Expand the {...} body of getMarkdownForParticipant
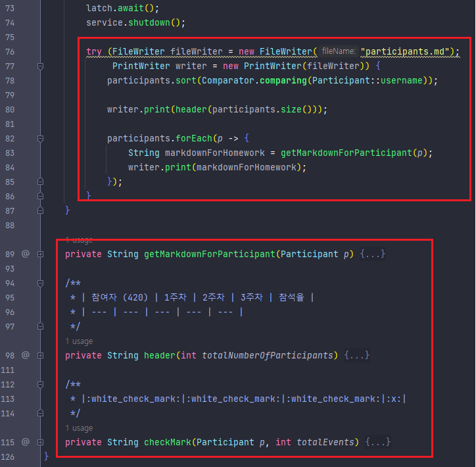This screenshot has width=476, height=467. [x=373, y=253]
